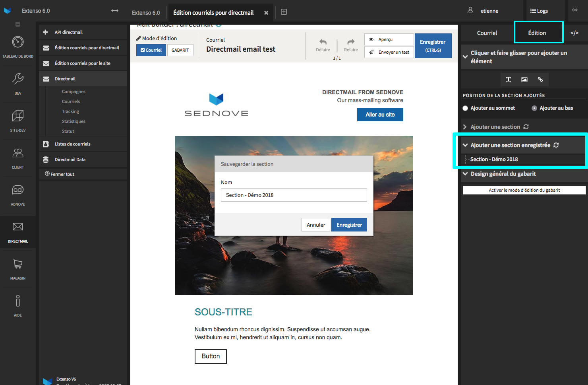Open the Courriels submenu item
This screenshot has height=385, width=588.
pos(71,101)
